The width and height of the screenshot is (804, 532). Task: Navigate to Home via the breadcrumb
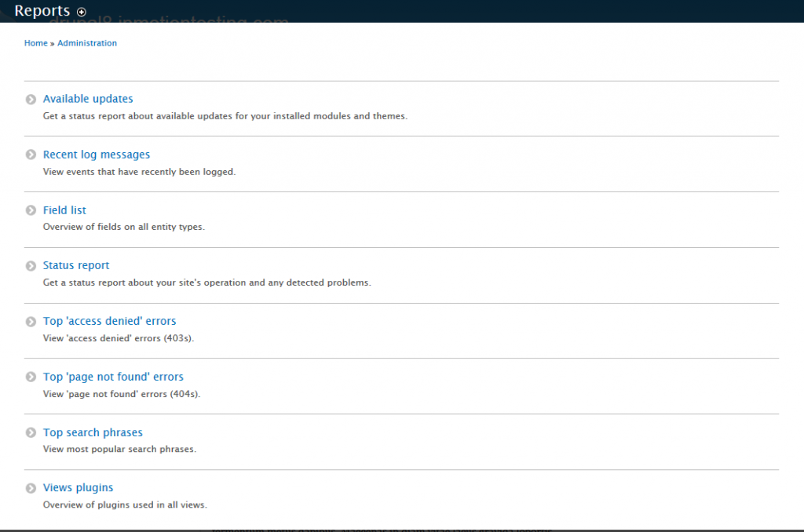coord(35,43)
